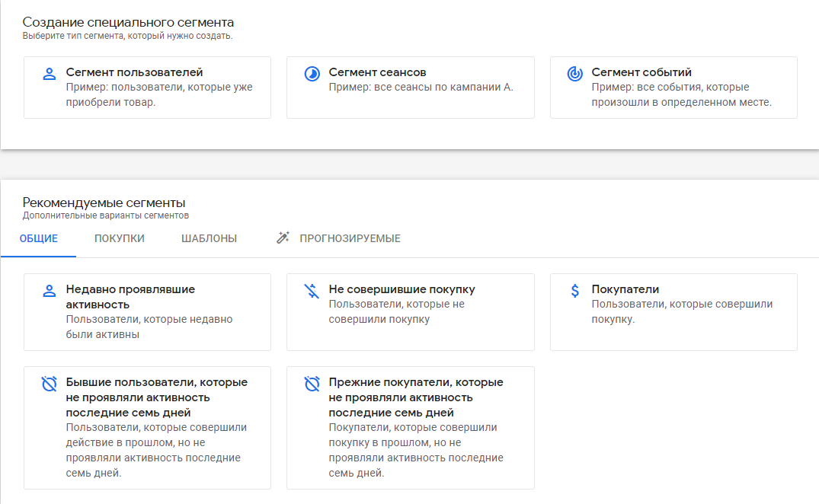Switch to the Общие tab
The width and height of the screenshot is (819, 504).
tap(39, 238)
